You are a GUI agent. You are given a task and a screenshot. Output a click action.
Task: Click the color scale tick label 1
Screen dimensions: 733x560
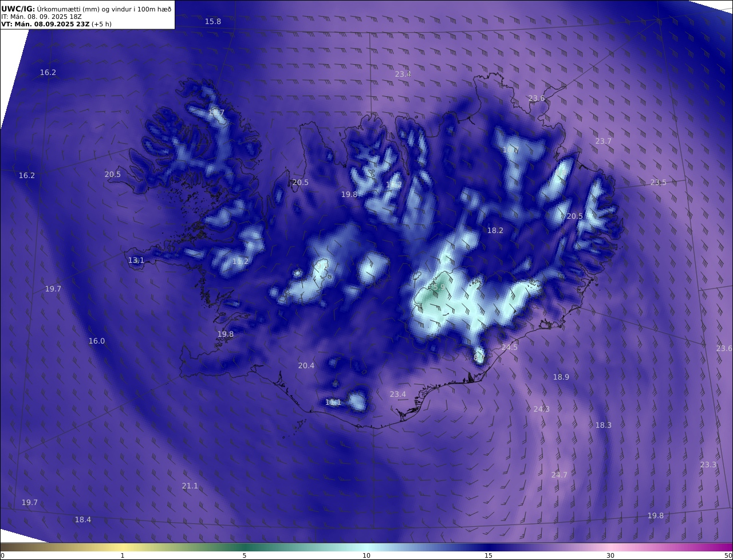123,555
